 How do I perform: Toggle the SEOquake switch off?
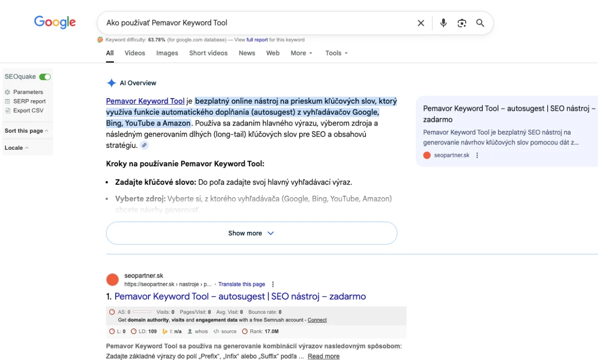coord(45,77)
